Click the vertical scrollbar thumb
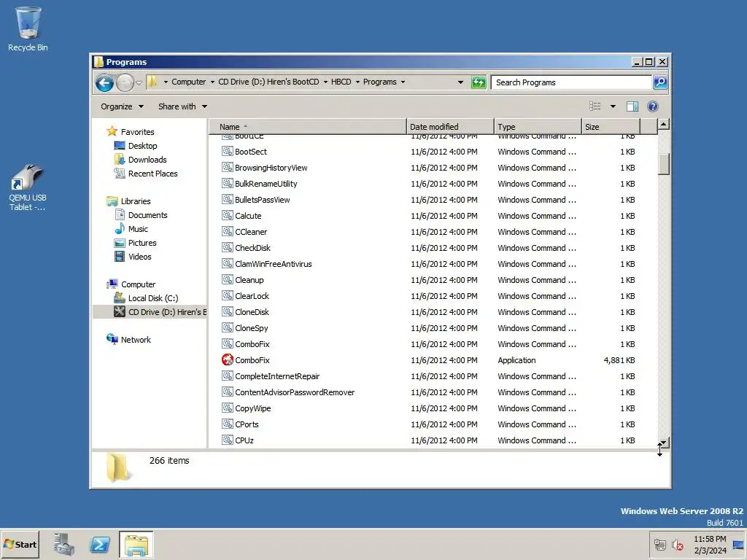 664,164
